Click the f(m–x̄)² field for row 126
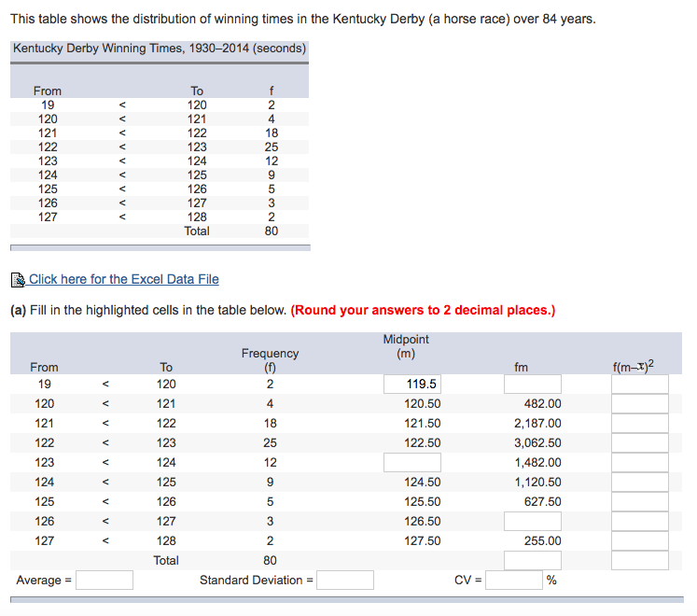Viewport: 697px width, 616px height. [x=640, y=521]
